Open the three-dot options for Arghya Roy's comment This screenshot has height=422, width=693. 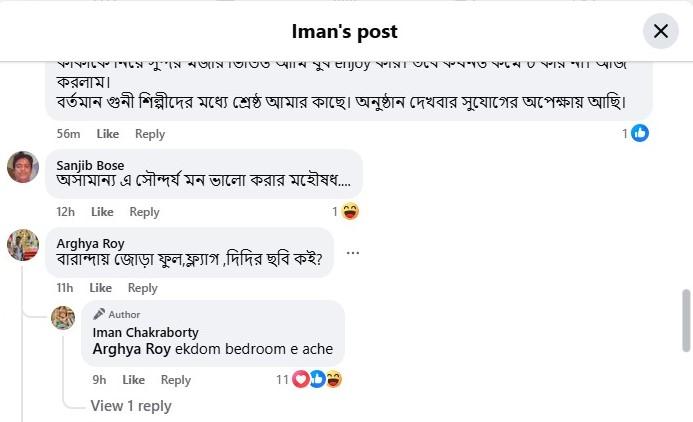click(x=353, y=253)
